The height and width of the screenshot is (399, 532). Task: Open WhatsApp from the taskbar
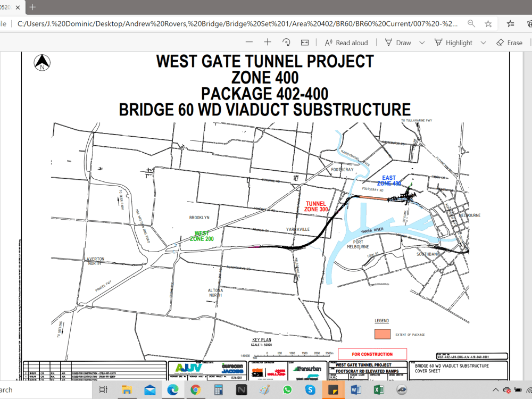click(287, 390)
